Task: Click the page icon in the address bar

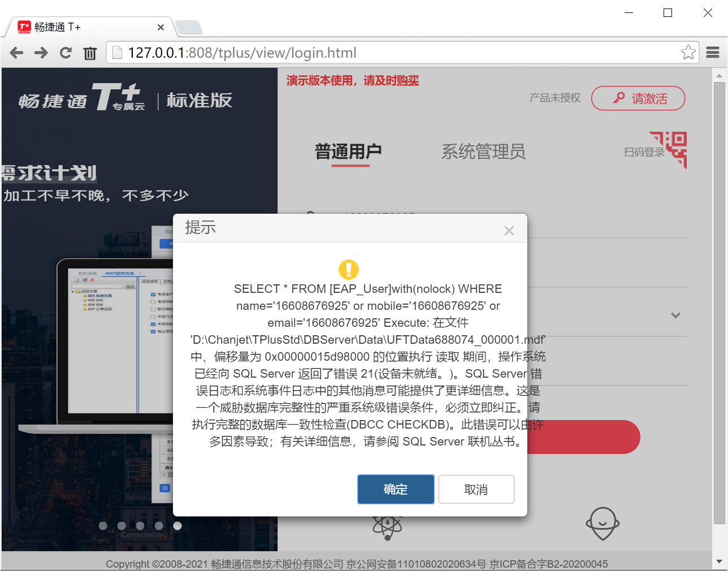Action: (x=117, y=53)
